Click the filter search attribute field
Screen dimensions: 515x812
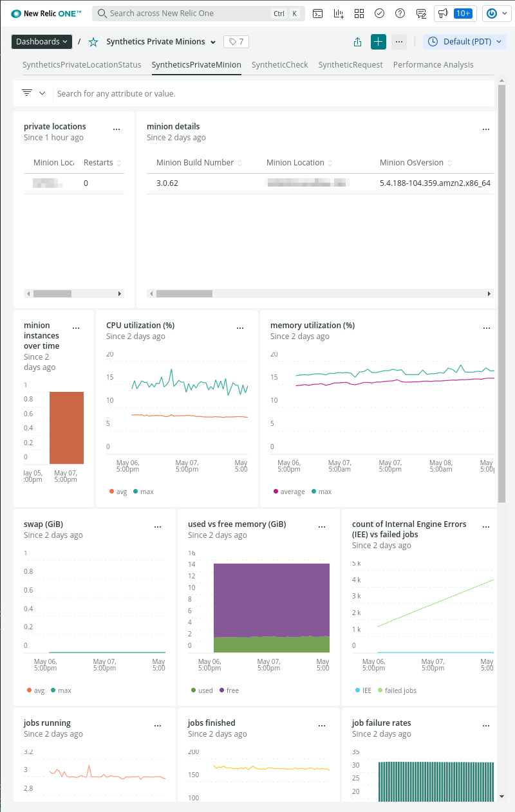(270, 93)
